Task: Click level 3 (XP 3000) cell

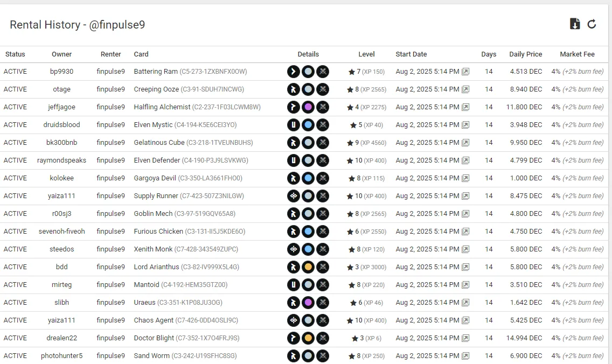Action: click(x=366, y=267)
